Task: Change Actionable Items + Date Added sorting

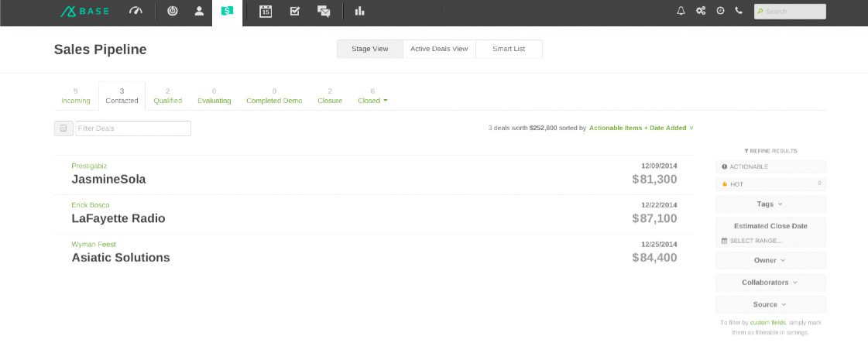Action: coord(641,128)
